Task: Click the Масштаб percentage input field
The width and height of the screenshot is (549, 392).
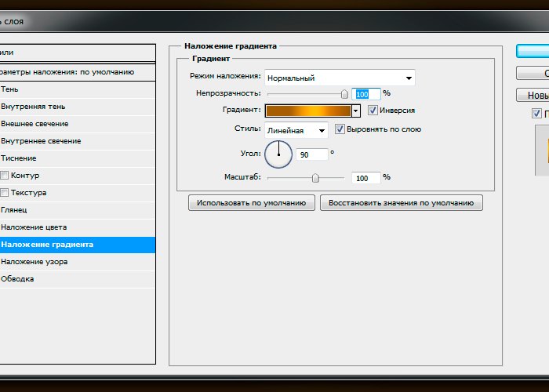Action: click(365, 179)
